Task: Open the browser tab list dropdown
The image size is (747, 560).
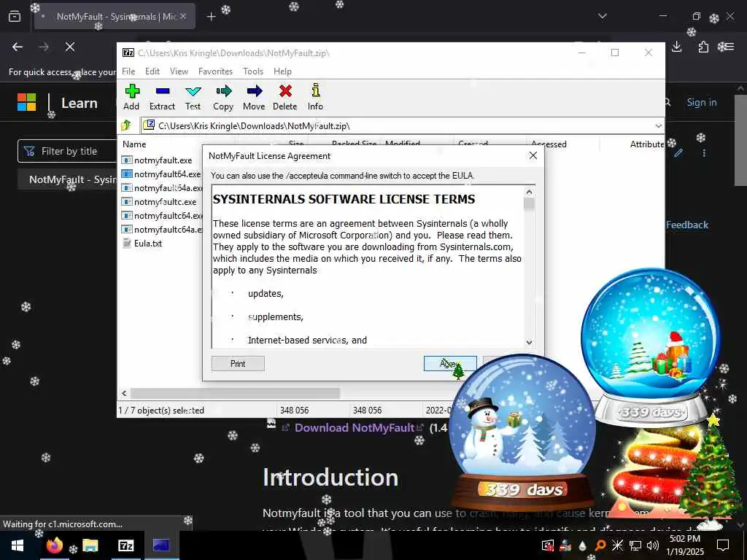Action: click(x=603, y=16)
